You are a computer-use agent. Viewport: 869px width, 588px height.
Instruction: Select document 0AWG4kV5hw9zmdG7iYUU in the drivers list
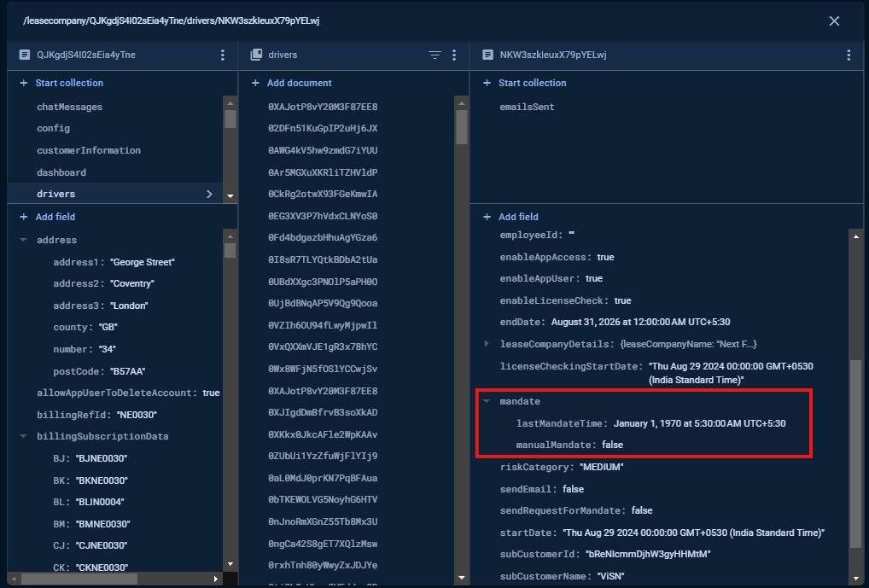tap(323, 150)
